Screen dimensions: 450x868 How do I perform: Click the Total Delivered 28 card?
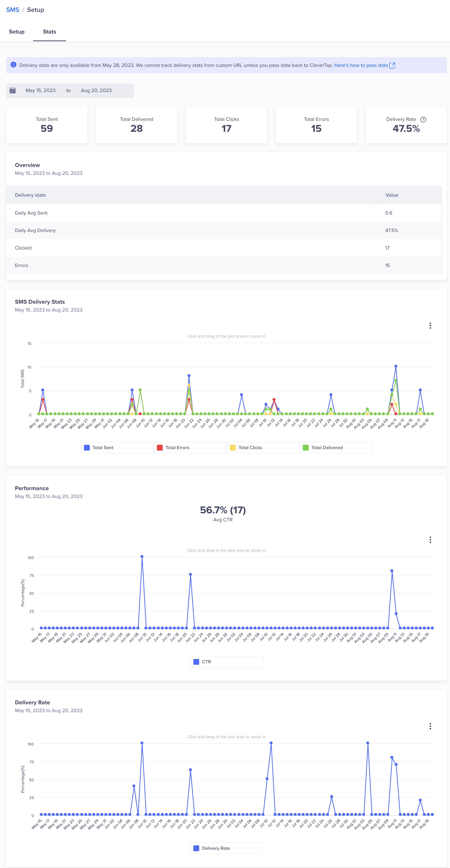pos(136,125)
